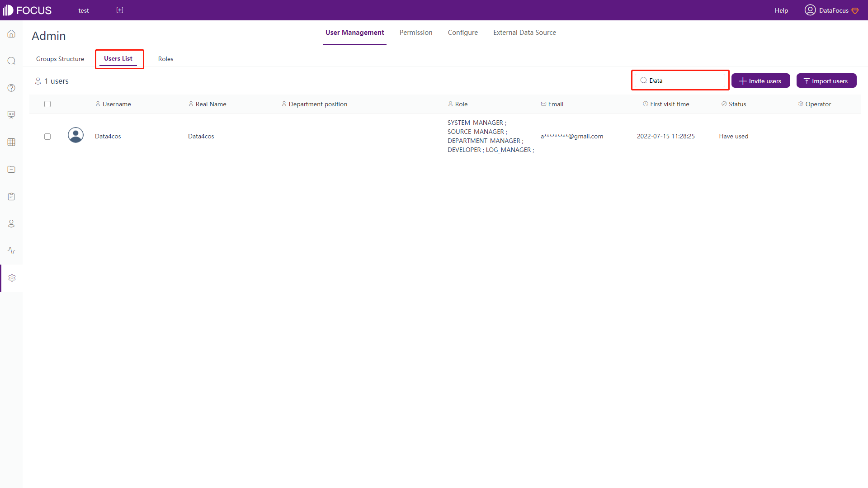
Task: Focus the user search field containing Data
Action: (x=680, y=81)
